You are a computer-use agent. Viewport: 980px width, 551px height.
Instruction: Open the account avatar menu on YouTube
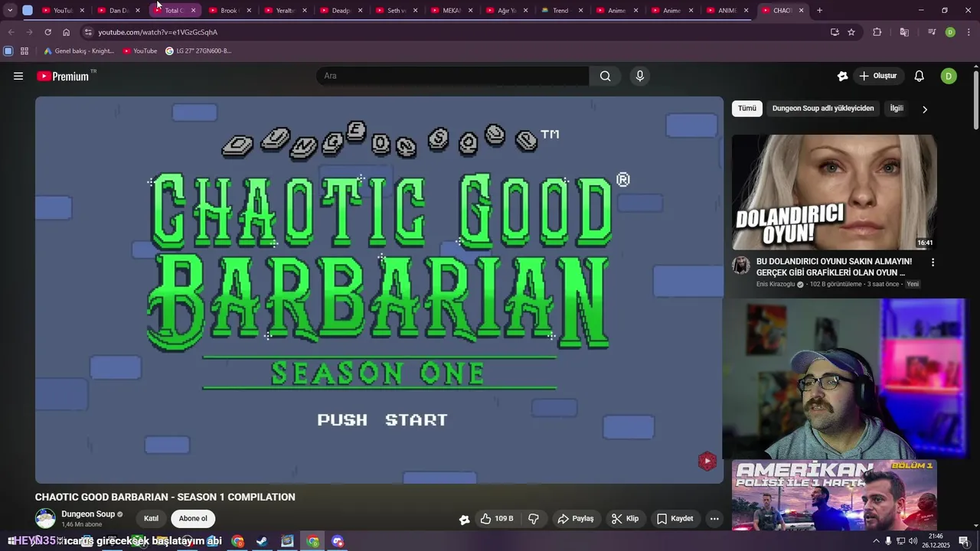click(x=949, y=76)
